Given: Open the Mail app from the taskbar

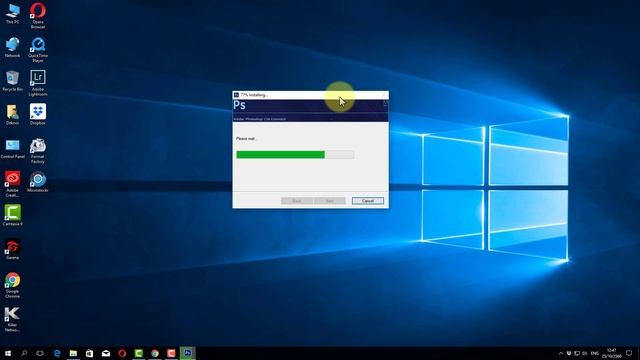Looking at the screenshot, I should click(x=106, y=353).
